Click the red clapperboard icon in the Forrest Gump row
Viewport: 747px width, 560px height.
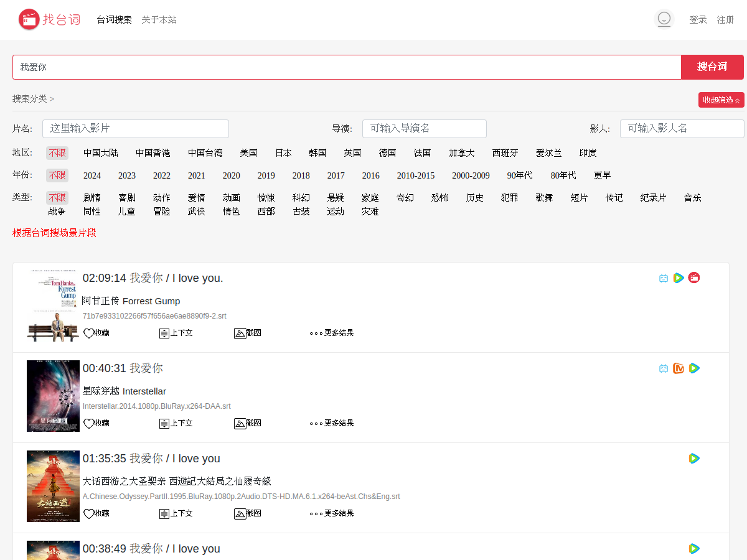coord(694,278)
